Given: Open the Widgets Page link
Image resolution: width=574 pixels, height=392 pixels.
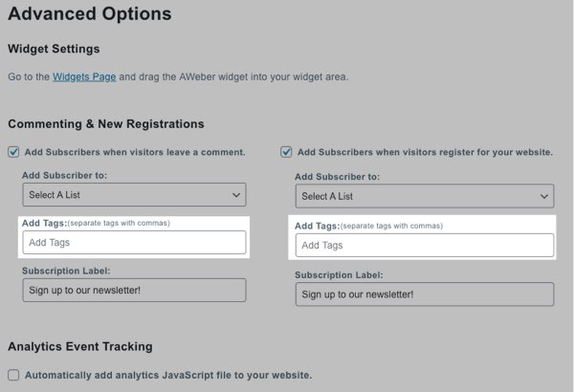Looking at the screenshot, I should pyautogui.click(x=84, y=76).
